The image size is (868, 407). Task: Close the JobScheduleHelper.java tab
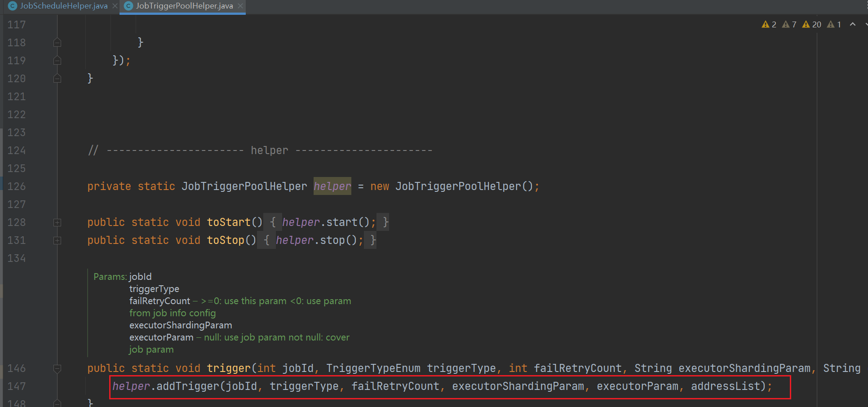tap(115, 6)
